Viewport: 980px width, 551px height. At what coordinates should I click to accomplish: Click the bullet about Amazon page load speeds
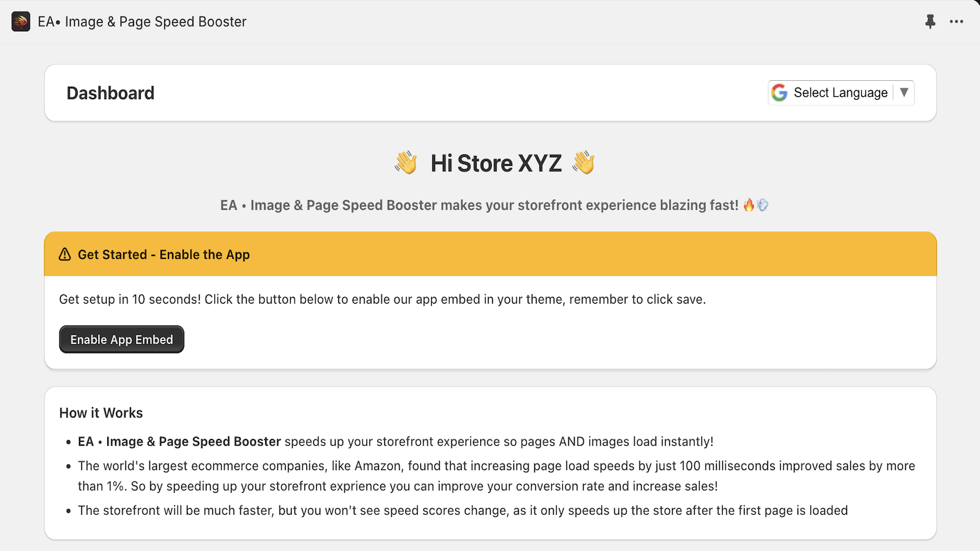[496, 476]
